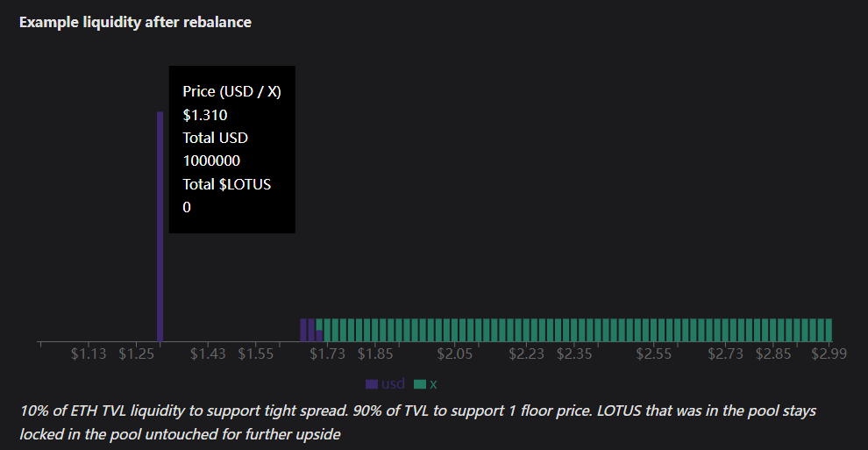
Task: Click the $1.43 axis label
Action: pyautogui.click(x=208, y=354)
